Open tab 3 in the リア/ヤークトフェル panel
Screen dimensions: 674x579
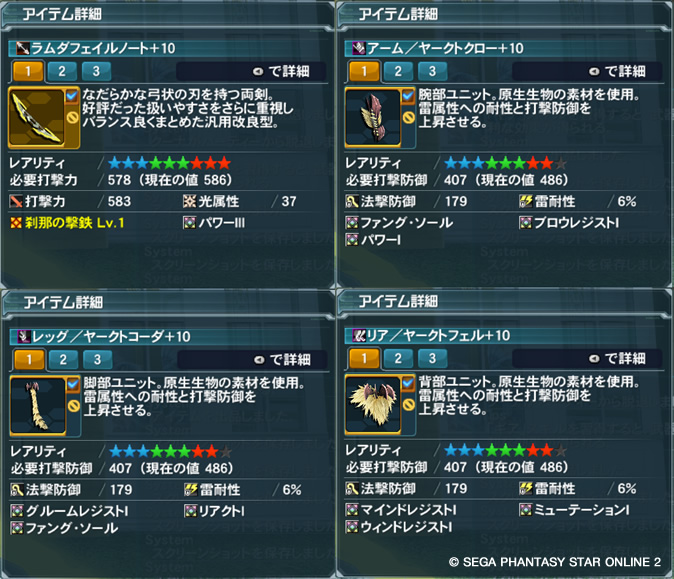(432, 358)
